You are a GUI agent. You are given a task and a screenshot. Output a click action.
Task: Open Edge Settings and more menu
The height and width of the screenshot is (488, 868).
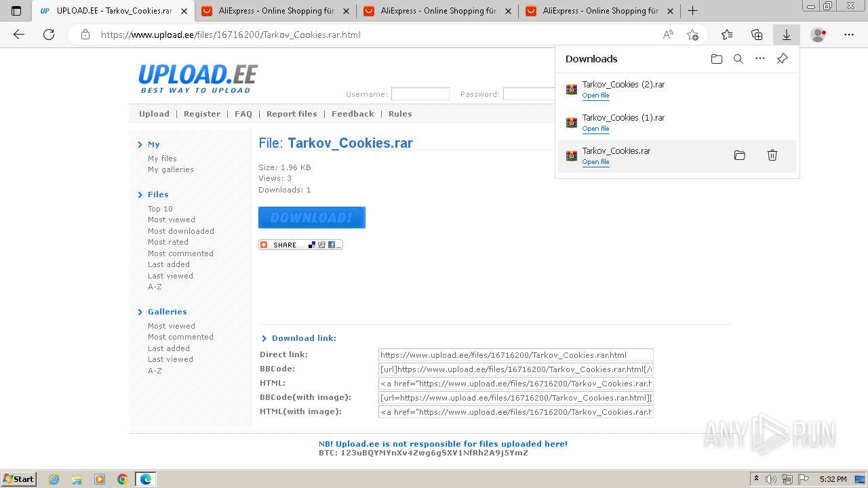click(x=849, y=35)
